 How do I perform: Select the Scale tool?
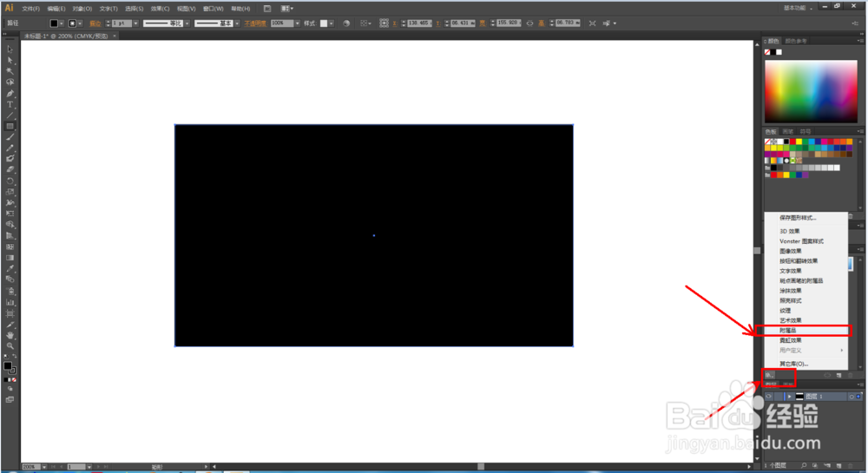[10, 192]
